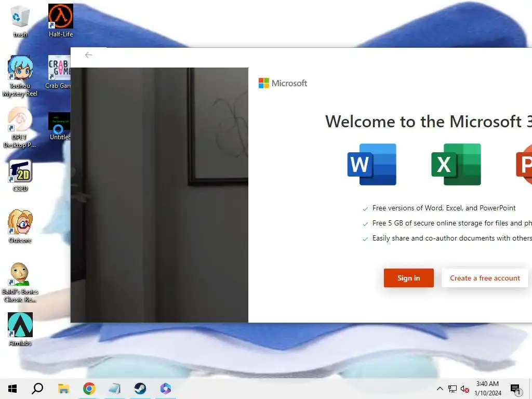Open the notification center icon
This screenshot has width=532, height=399.
coord(515,389)
